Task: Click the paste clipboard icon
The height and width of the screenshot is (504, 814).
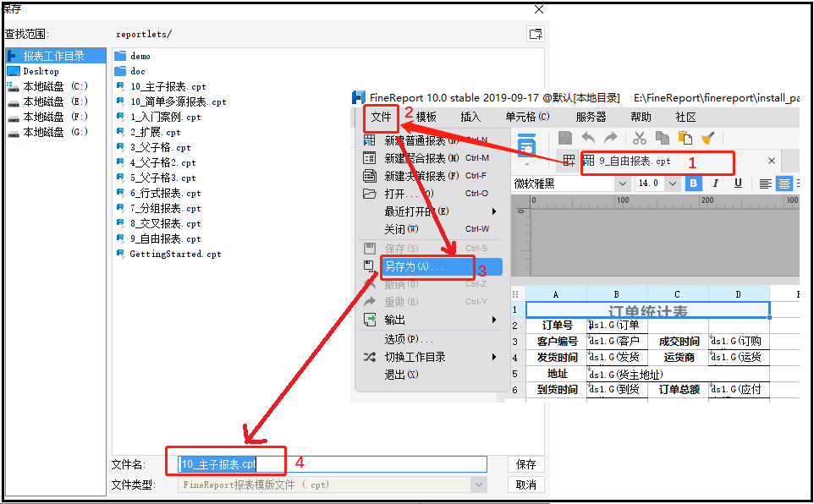Action: 685,138
